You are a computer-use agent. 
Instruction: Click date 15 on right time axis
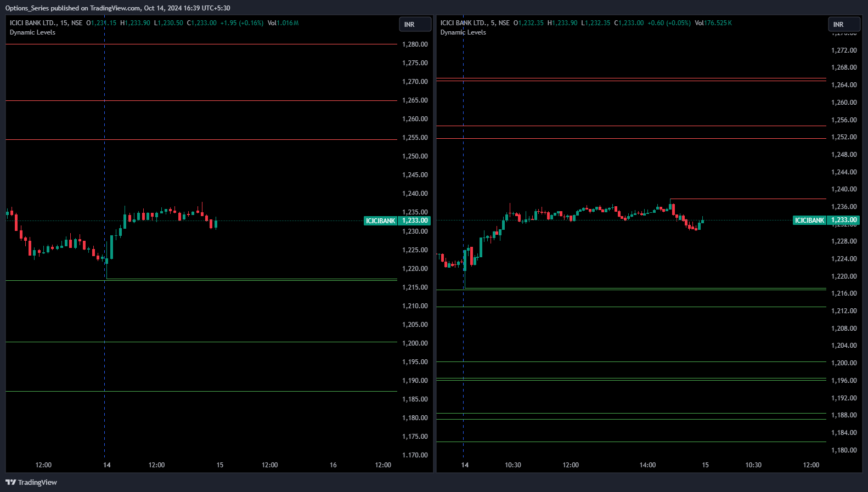pos(705,465)
